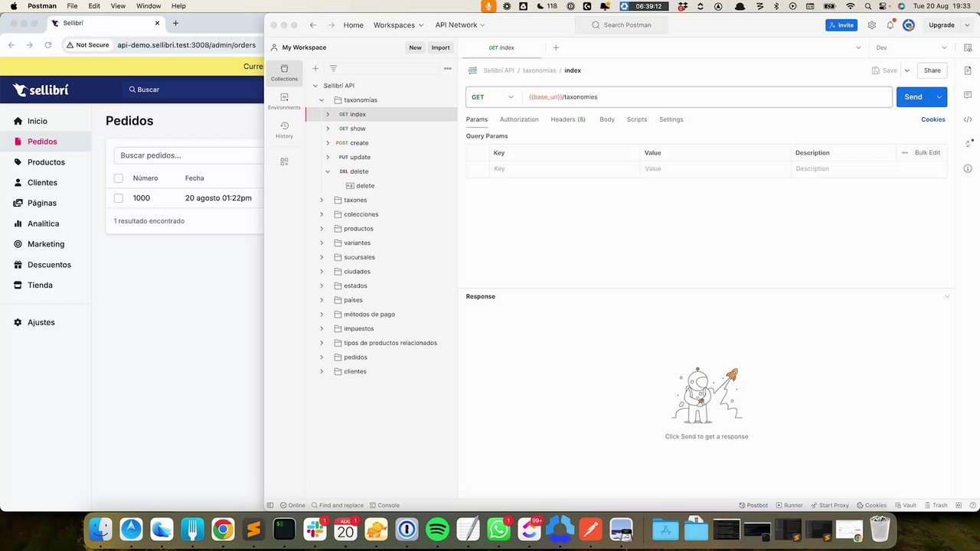The width and height of the screenshot is (980, 551).
Task: Click the Search Postman field
Action: (x=621, y=24)
